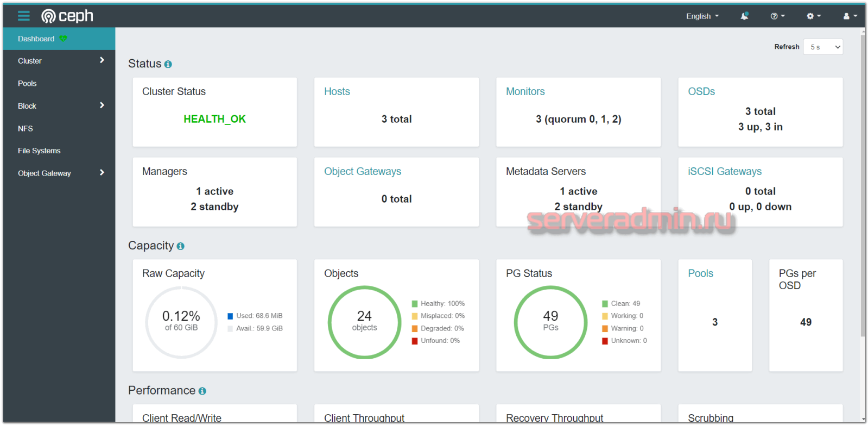Toggle the hamburger sidebar menu icon
The image size is (868, 425).
pos(23,16)
